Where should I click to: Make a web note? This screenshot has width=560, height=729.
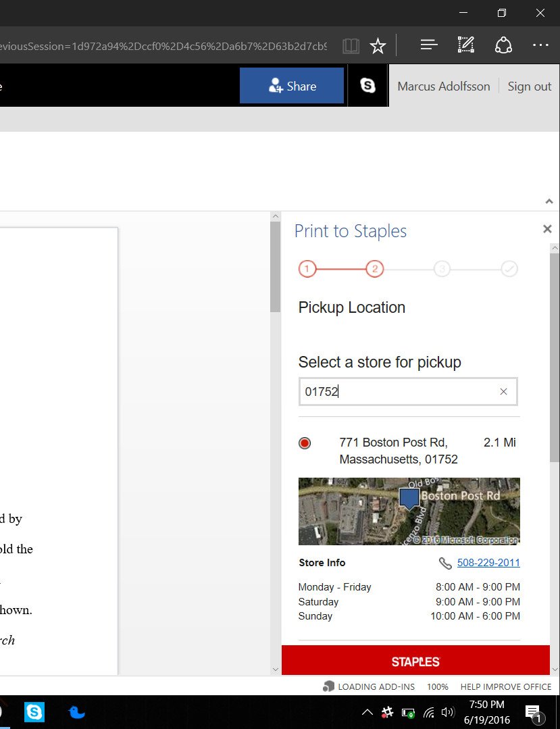click(465, 45)
